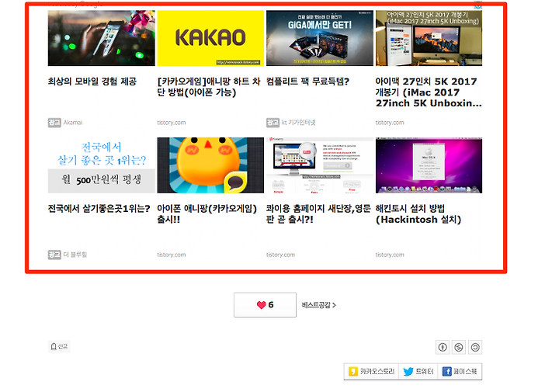Share to 트위터
The height and width of the screenshot is (392, 559).
[418, 372]
